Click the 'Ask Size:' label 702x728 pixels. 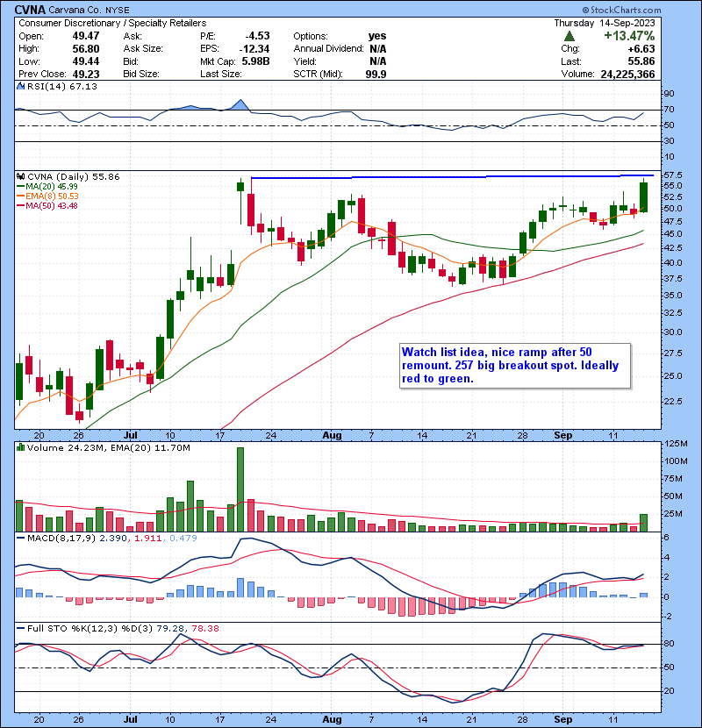[x=143, y=49]
